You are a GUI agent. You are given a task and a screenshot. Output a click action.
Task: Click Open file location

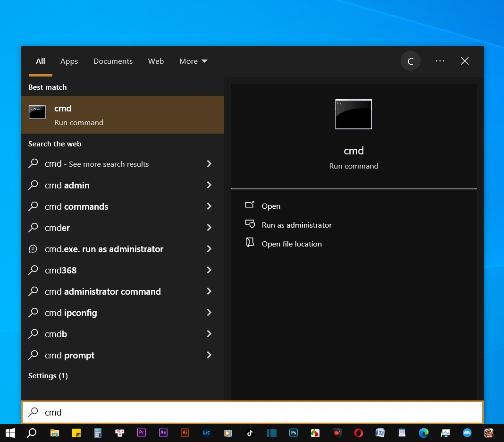(292, 244)
